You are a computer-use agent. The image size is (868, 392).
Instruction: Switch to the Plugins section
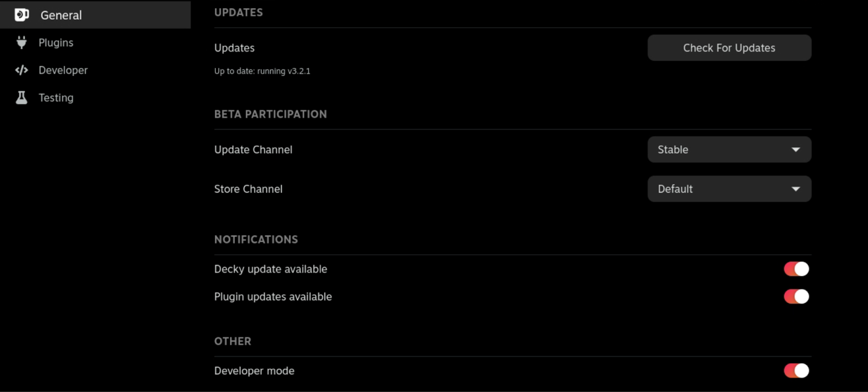tap(56, 42)
